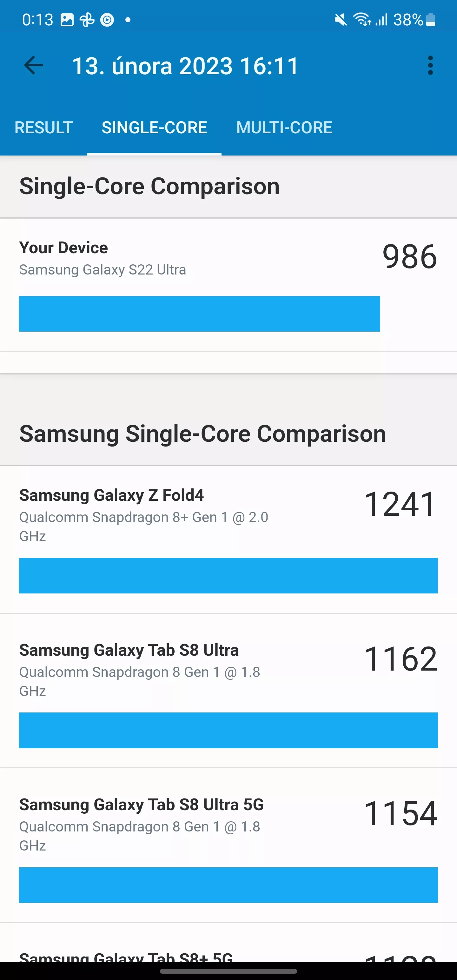The height and width of the screenshot is (980, 457).
Task: Tap the Z Fold4 score 1241
Action: pyautogui.click(x=400, y=504)
